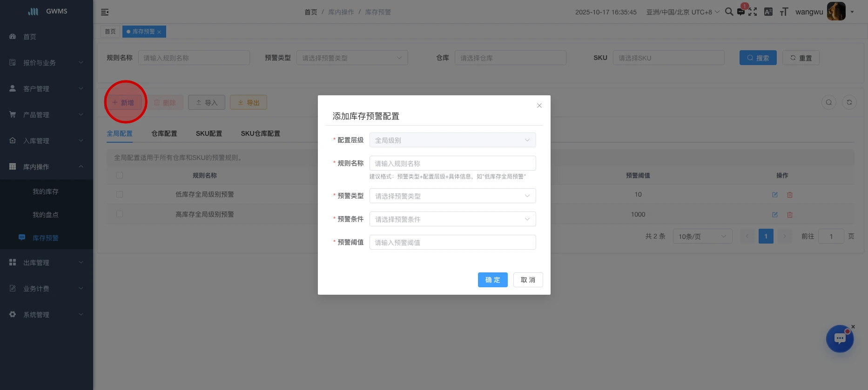Check the 高库存全局级别预警 row checkbox
868x390 pixels.
point(120,214)
